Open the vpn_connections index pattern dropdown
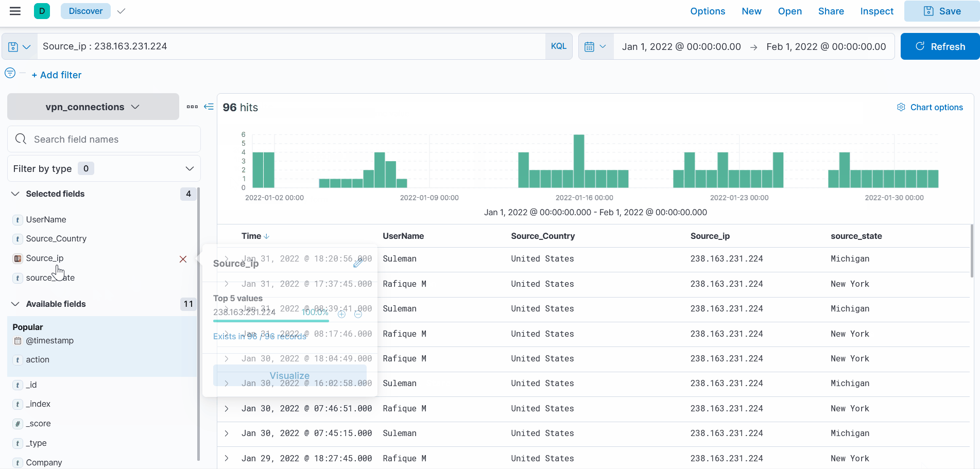Screen dimensions: 980x469 (x=93, y=107)
